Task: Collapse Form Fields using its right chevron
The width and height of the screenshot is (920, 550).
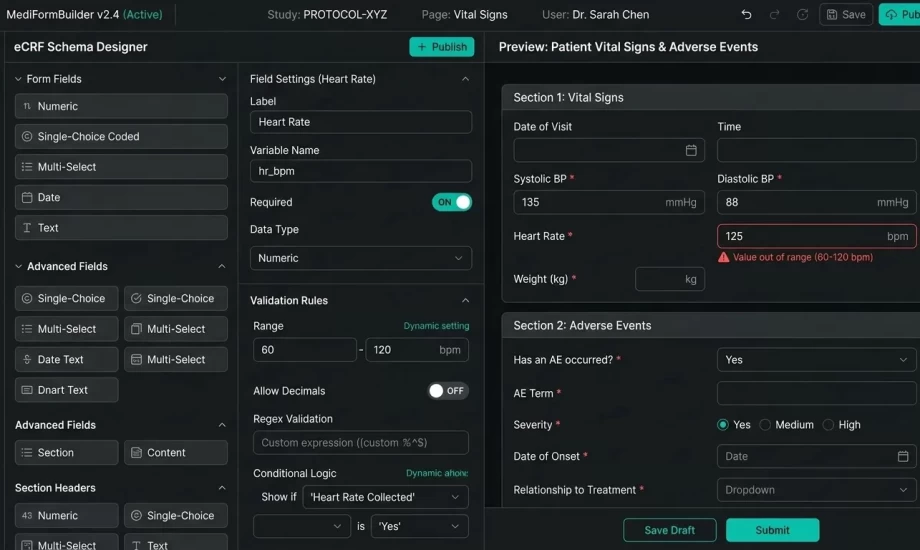Action: (222, 79)
